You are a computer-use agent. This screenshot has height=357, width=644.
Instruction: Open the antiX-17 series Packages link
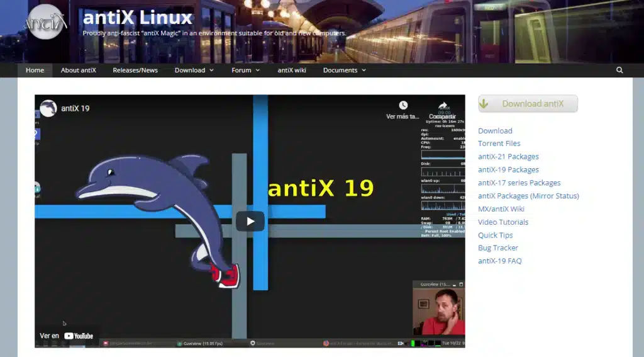point(519,183)
